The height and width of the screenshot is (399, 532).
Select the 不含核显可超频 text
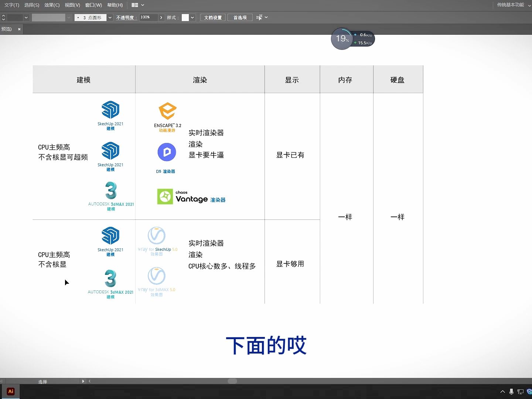point(63,157)
